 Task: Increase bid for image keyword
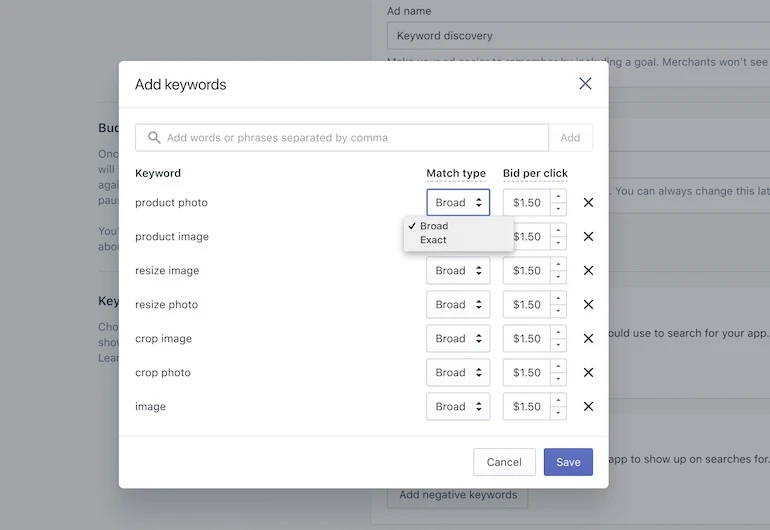coord(558,400)
